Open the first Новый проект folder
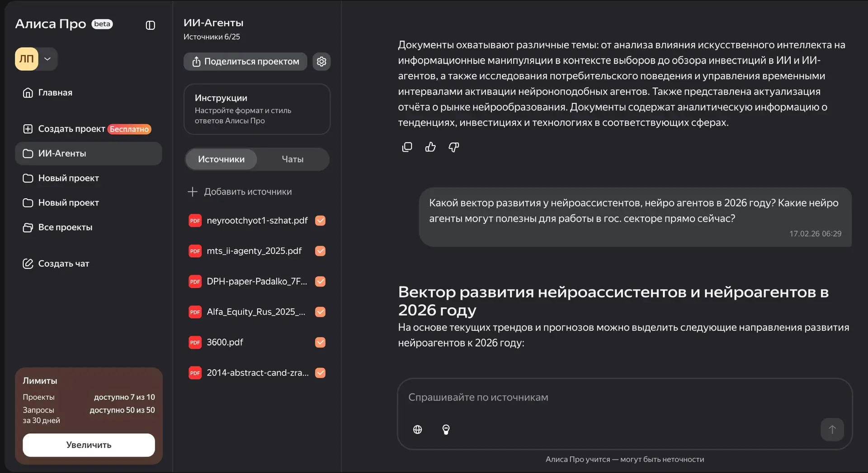 click(x=89, y=178)
